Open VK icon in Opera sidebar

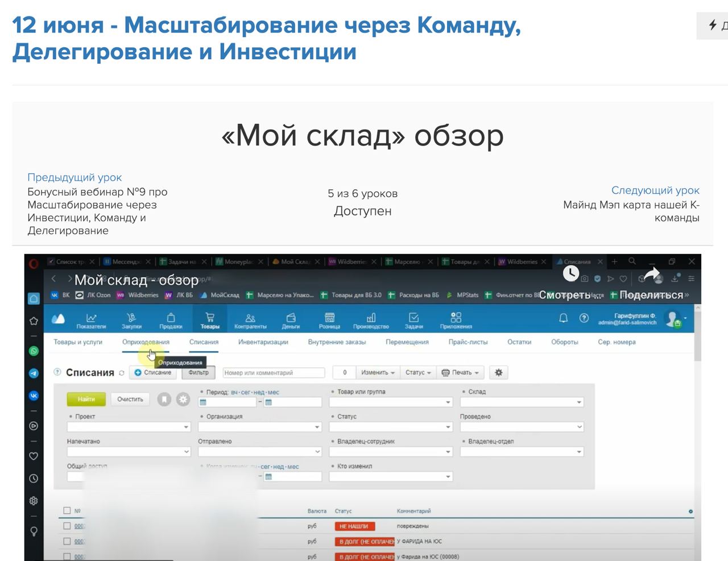click(x=34, y=396)
